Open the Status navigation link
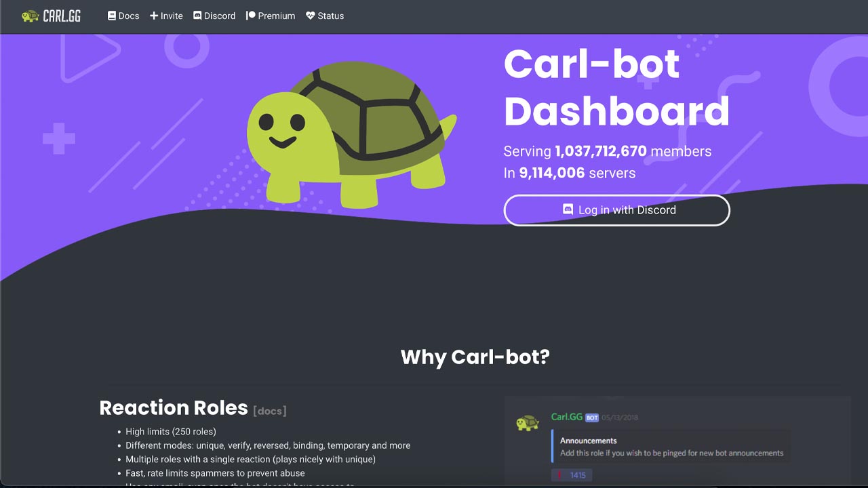The height and width of the screenshot is (488, 868). click(x=325, y=16)
